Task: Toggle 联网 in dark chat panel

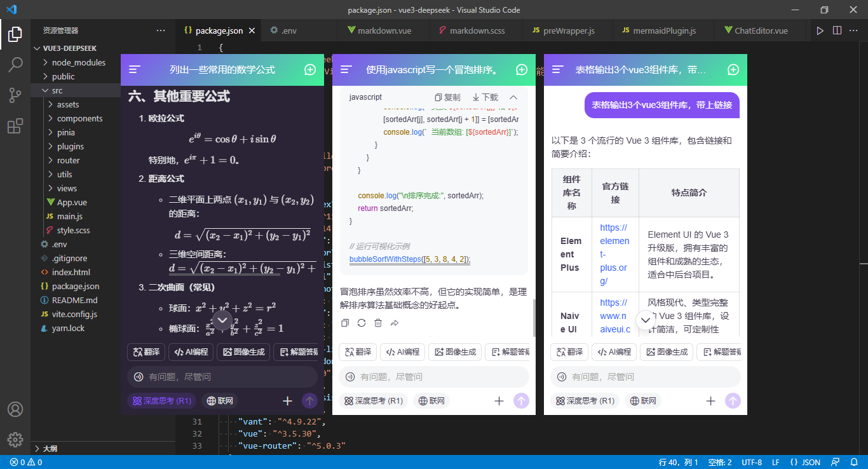Action: pos(220,401)
